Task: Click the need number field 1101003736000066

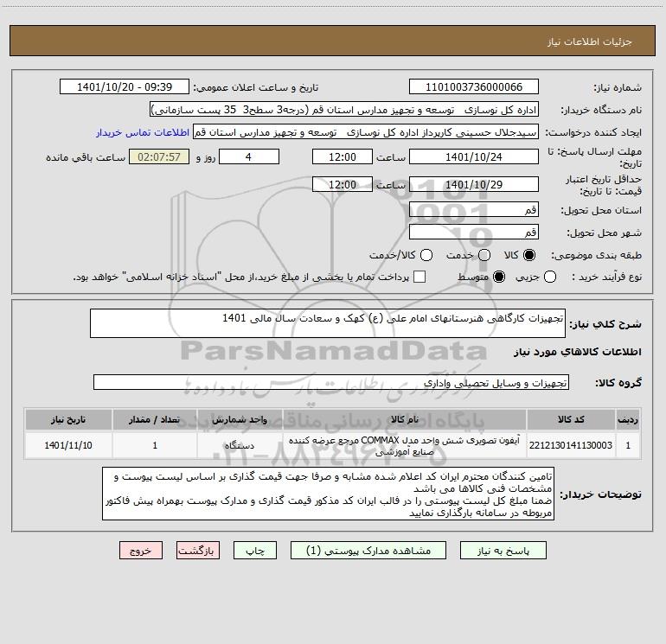Action: [474, 87]
